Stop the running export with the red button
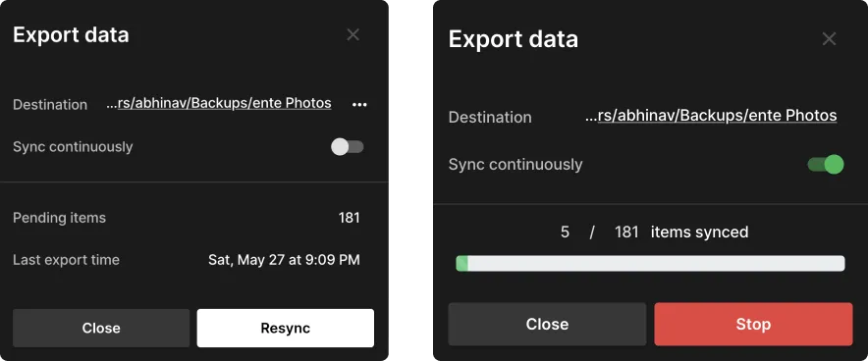868x361 pixels. click(753, 324)
